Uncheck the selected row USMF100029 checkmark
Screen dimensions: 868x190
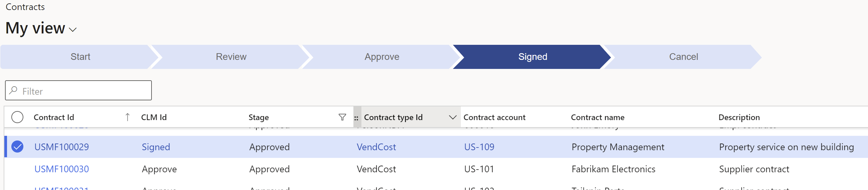(x=17, y=147)
